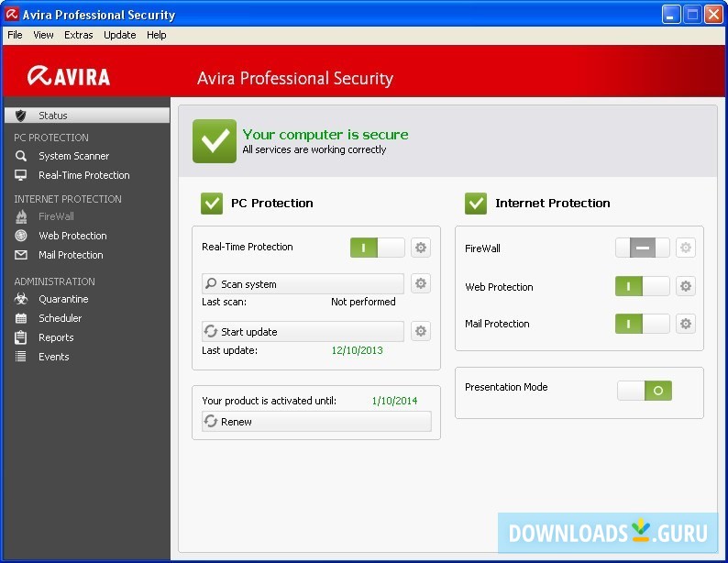Open System Scanner from sidebar

[x=74, y=156]
